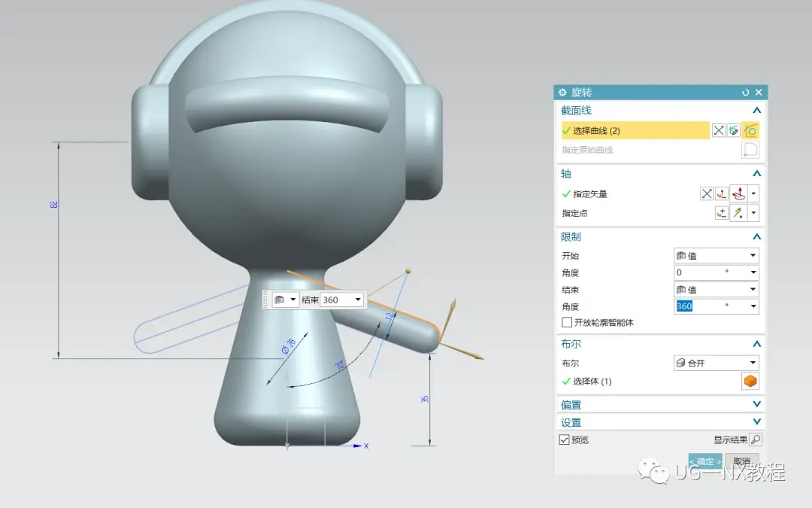This screenshot has height=508, width=812.
Task: Click the start 角度 field showing 0
Action: click(710, 272)
